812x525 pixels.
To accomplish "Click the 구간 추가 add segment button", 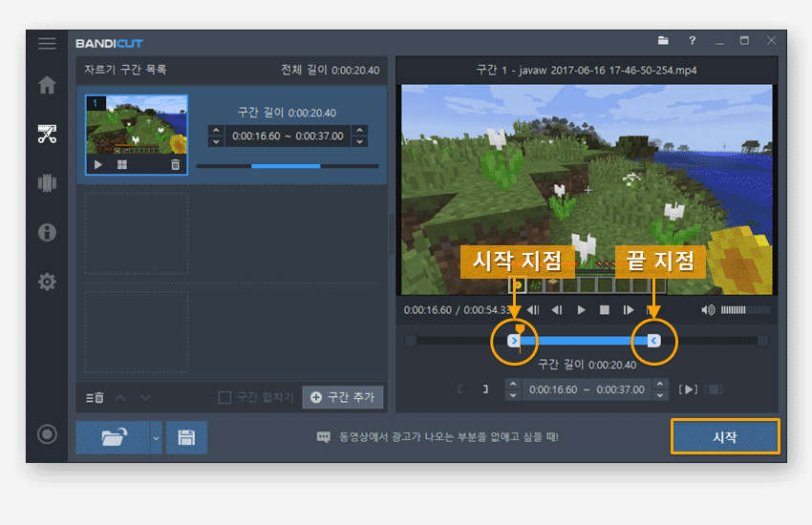I will [x=343, y=397].
